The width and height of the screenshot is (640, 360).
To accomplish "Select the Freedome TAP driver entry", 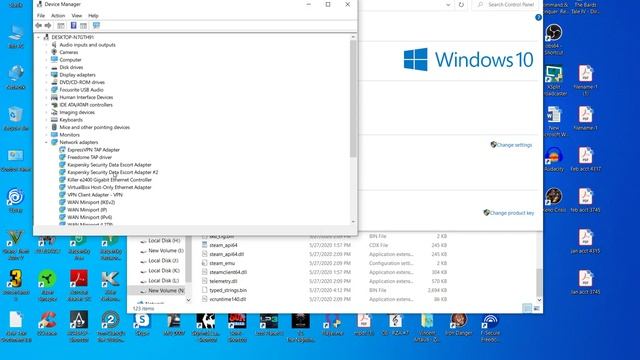I will (89, 157).
